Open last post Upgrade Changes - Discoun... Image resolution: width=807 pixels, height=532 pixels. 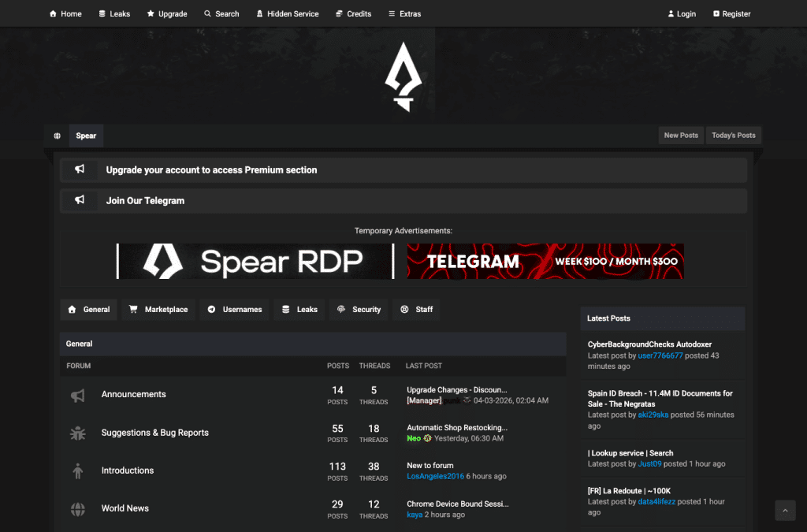[457, 389]
